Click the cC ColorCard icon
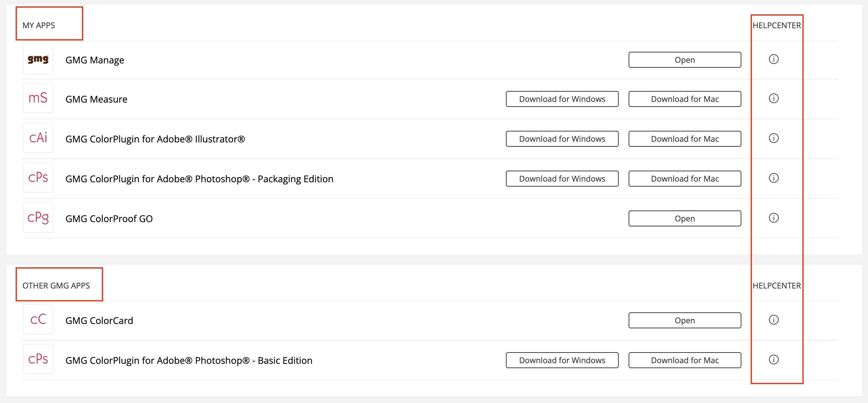 coord(38,319)
